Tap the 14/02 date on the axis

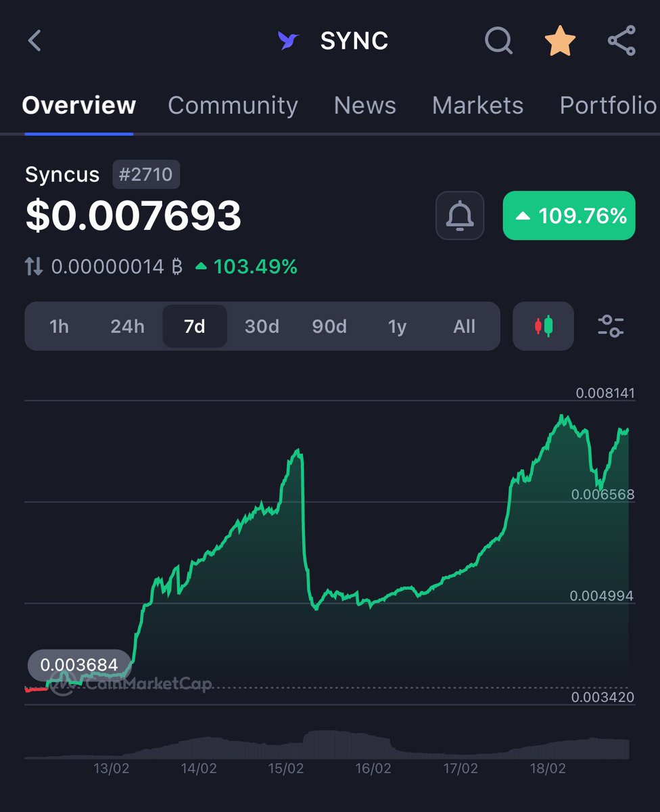coord(199,769)
